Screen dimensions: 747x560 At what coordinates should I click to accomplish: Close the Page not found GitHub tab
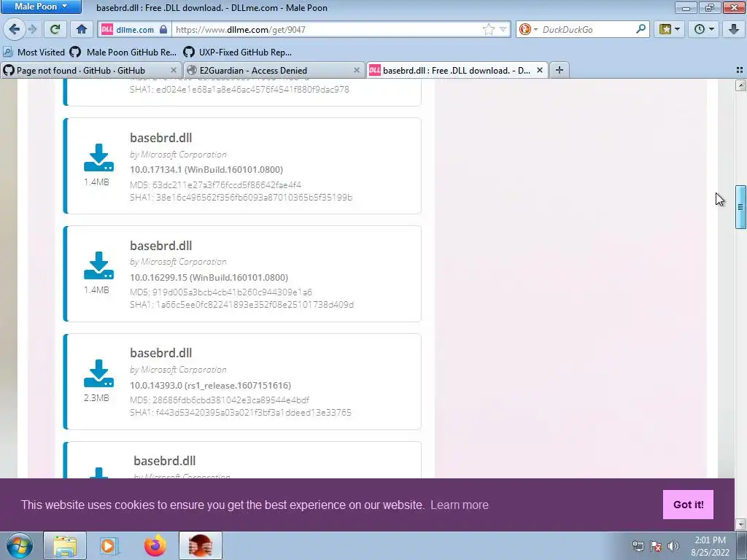(174, 71)
